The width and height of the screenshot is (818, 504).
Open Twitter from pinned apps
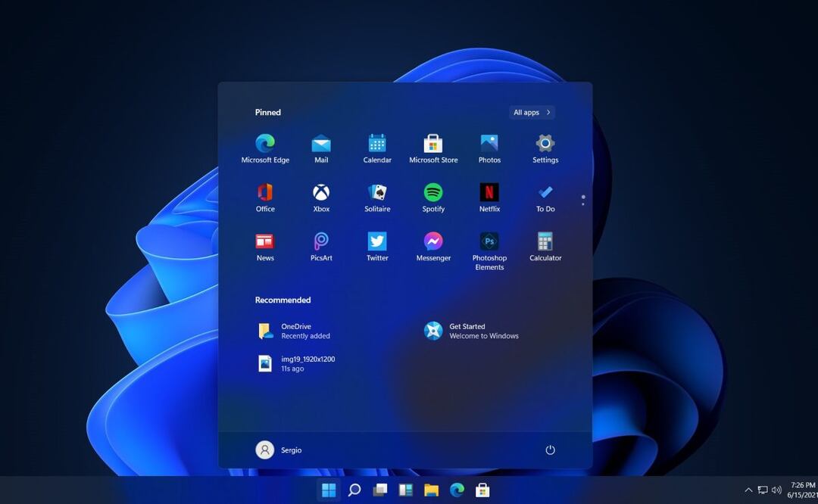point(376,242)
